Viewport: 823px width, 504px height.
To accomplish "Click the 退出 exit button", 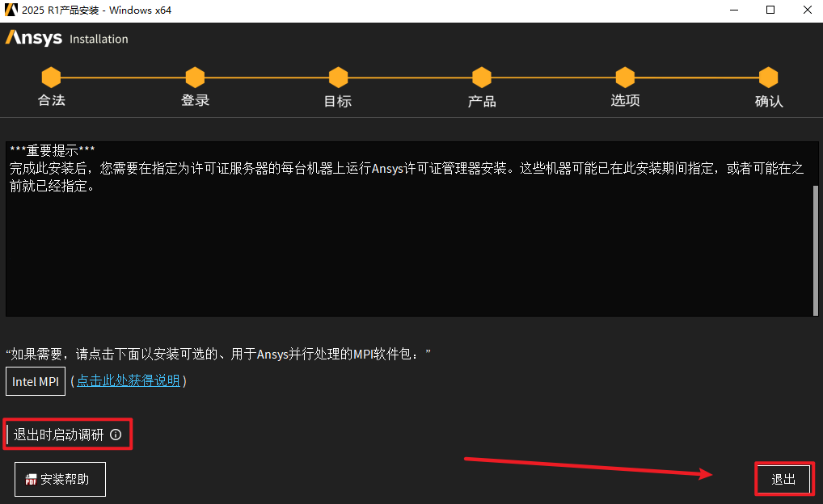I will pos(784,479).
